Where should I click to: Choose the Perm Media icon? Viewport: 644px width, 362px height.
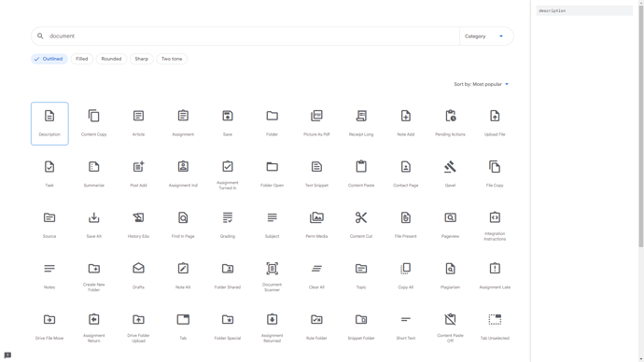click(x=316, y=217)
